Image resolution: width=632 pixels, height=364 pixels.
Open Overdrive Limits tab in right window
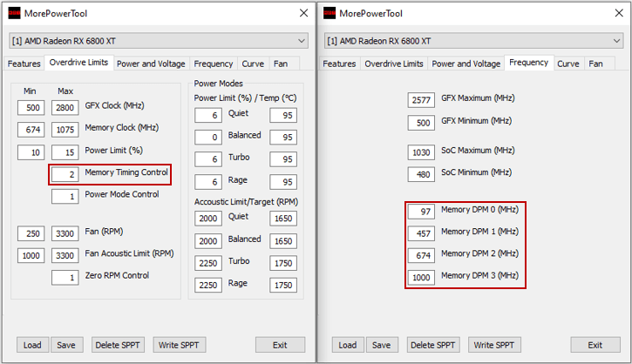[x=394, y=64]
